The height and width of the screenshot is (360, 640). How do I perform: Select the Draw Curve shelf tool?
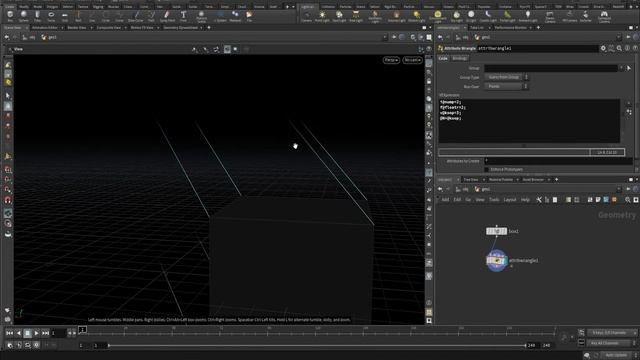(136, 16)
